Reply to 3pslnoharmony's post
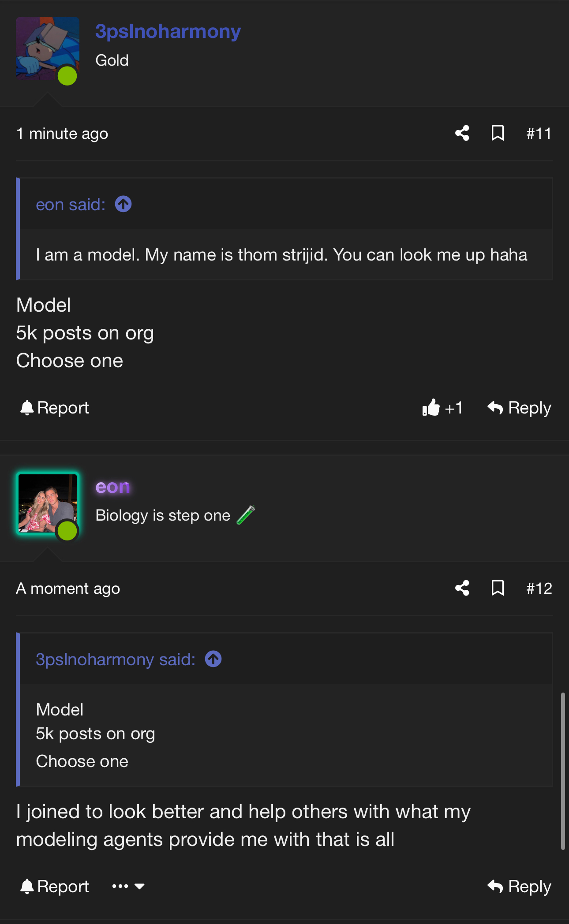 pos(519,408)
